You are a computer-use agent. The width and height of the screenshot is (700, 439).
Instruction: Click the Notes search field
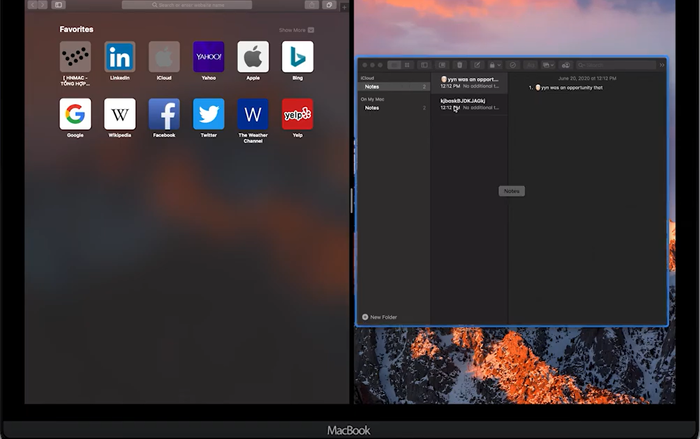(616, 65)
